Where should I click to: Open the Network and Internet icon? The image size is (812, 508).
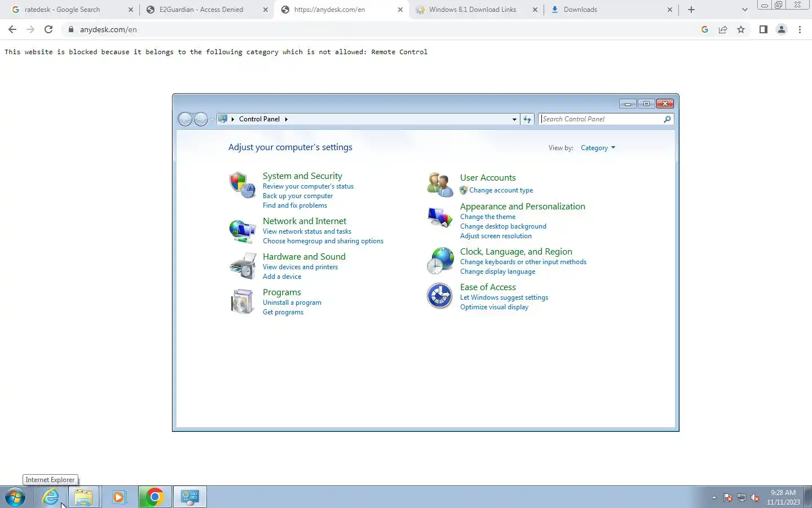click(242, 231)
